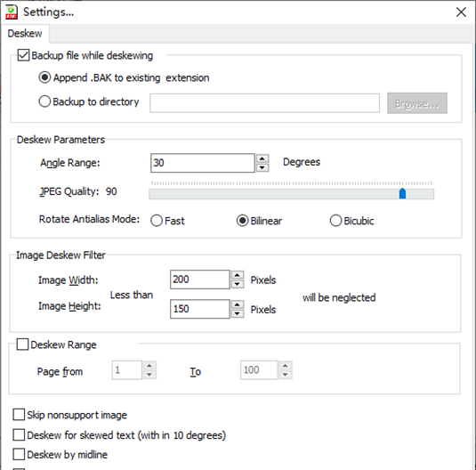Decrease Angle Range with down arrow
Screen dimensions: 476x470
(x=262, y=167)
